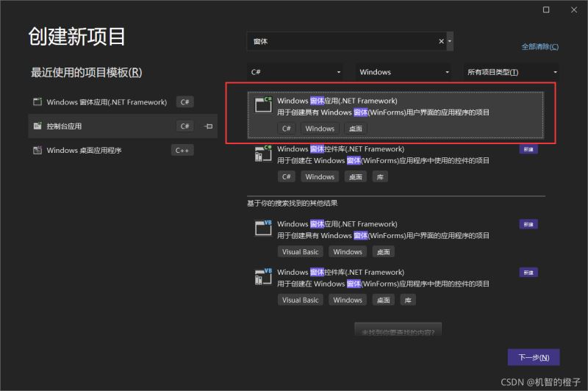Click 库 tag on VB control library

[x=408, y=300]
